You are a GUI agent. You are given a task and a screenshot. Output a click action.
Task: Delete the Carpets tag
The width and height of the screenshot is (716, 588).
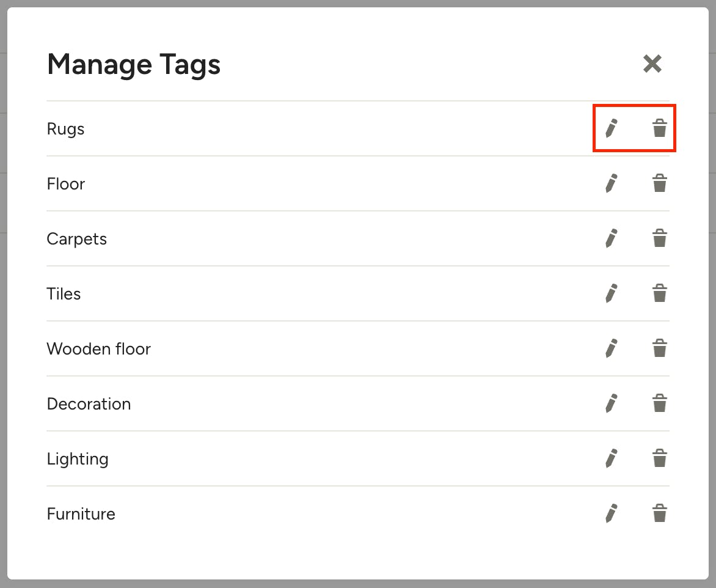(659, 238)
